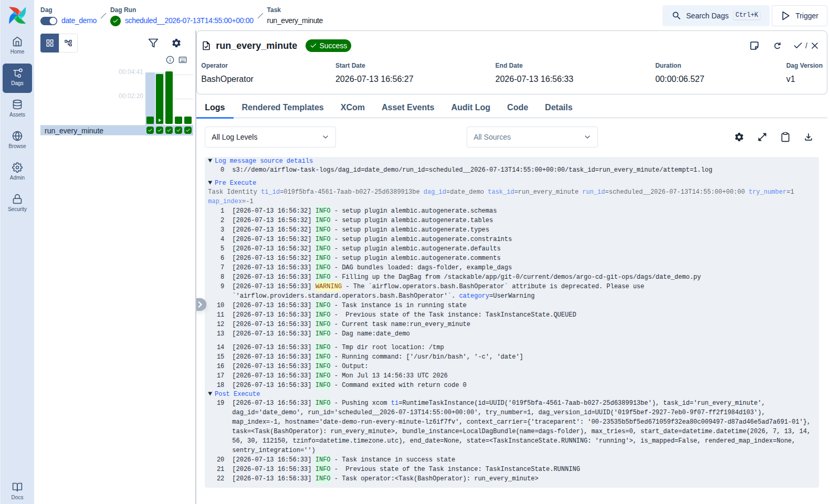Image resolution: width=830 pixels, height=504 pixels.
Task: Click the WARNING level on log line 9
Action: 328,286
